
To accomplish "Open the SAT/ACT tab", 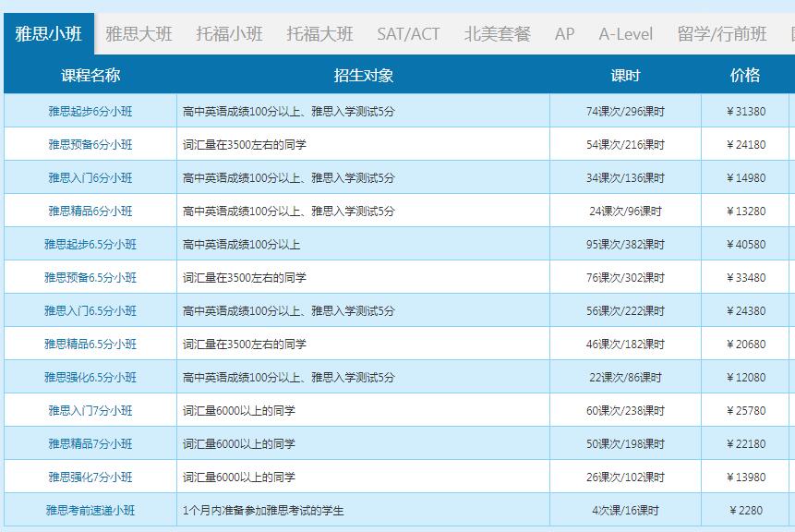I will click(408, 34).
